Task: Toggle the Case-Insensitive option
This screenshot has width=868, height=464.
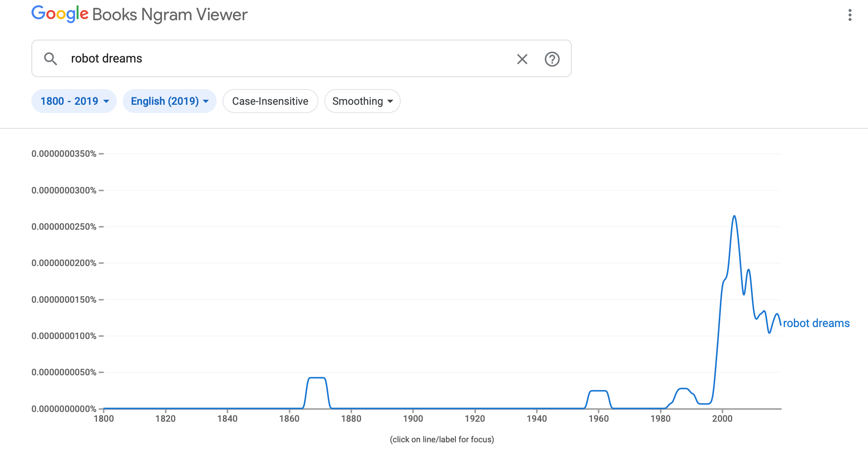Action: (x=270, y=101)
